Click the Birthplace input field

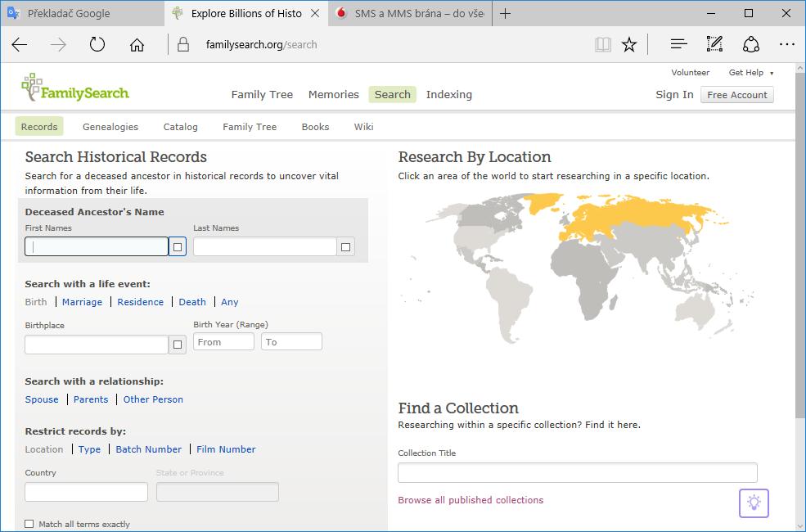pyautogui.click(x=96, y=345)
